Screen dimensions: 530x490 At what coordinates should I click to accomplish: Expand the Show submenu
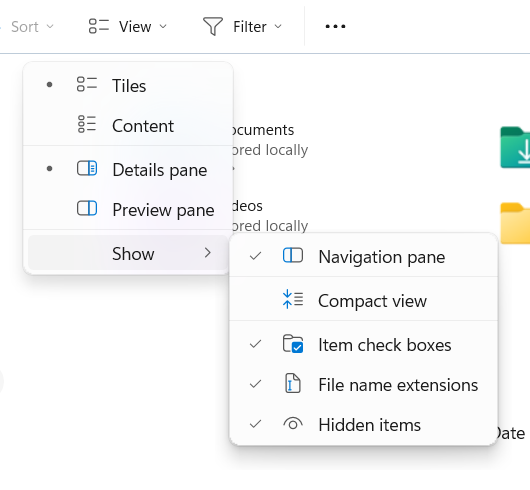coord(128,253)
